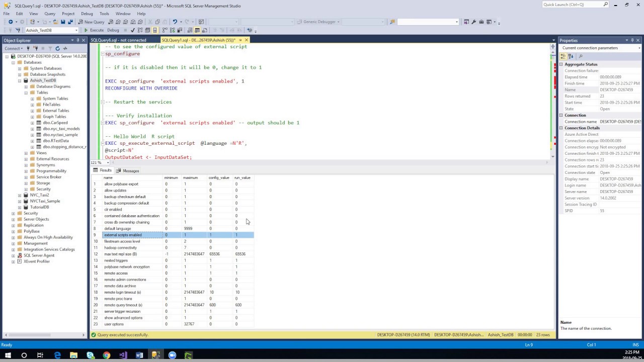The height and width of the screenshot is (362, 644).
Task: Click the New Query toolbar button
Action: point(91,22)
